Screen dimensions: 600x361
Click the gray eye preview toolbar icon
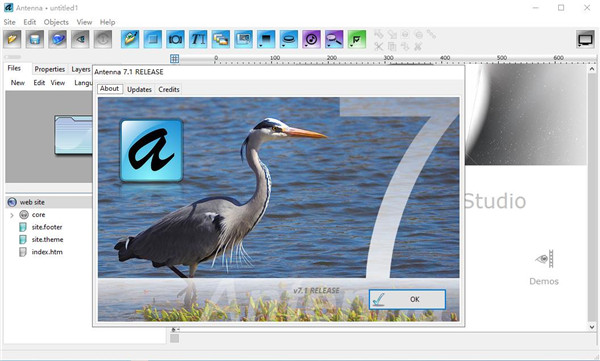pos(80,39)
